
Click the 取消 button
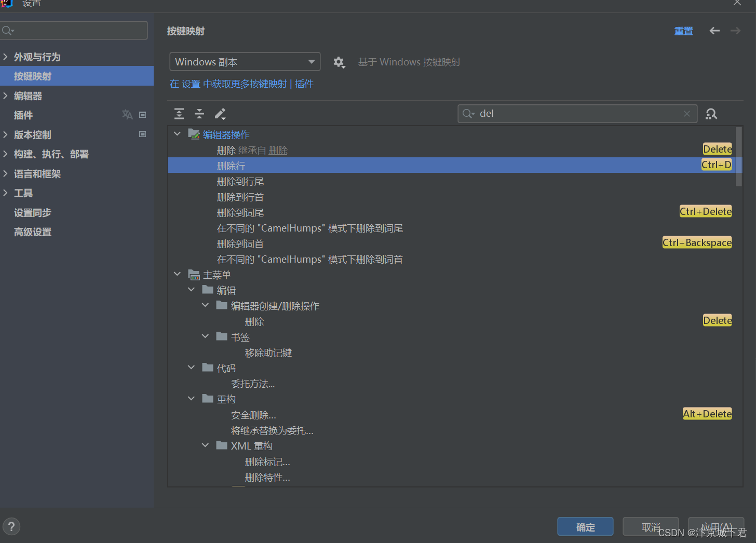[x=651, y=527]
